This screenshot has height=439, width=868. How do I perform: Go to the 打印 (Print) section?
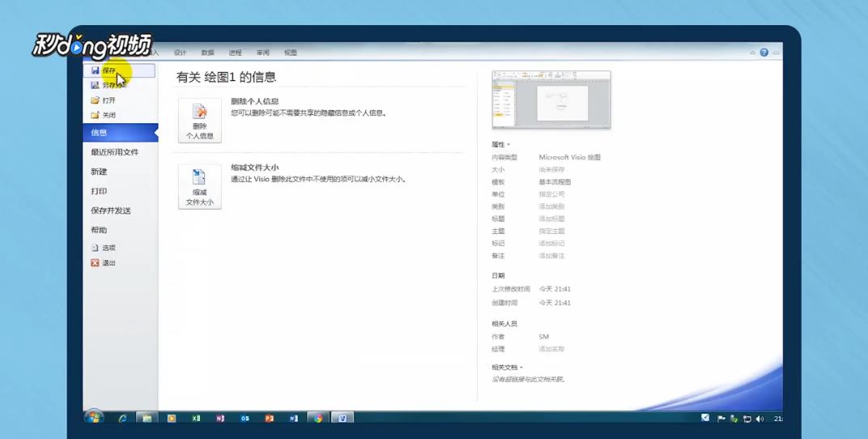[99, 191]
